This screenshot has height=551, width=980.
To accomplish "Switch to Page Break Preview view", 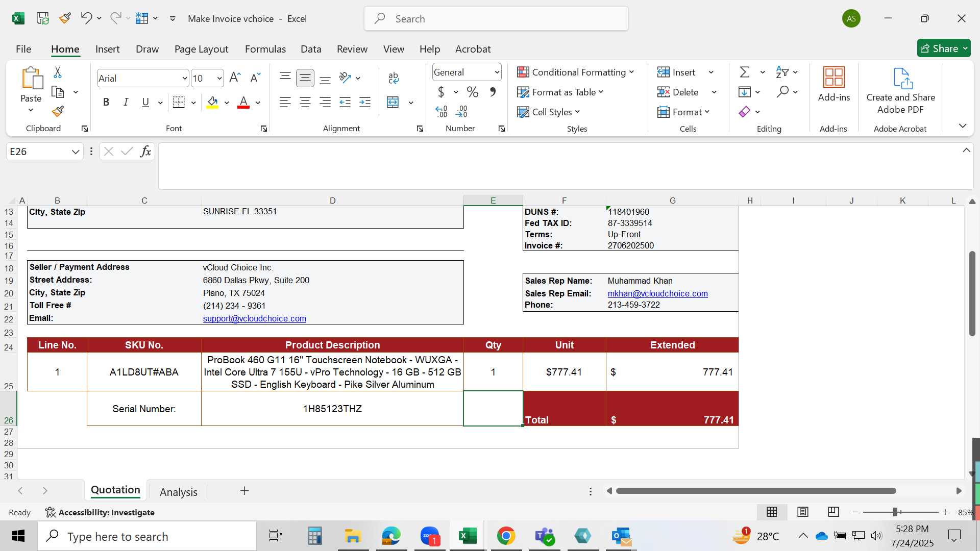I will pos(834,512).
